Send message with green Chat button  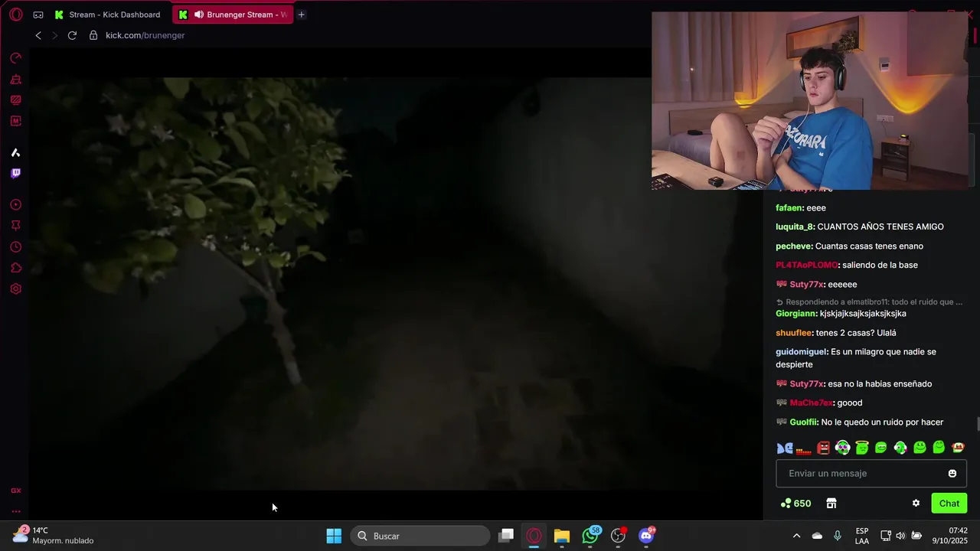coord(949,503)
